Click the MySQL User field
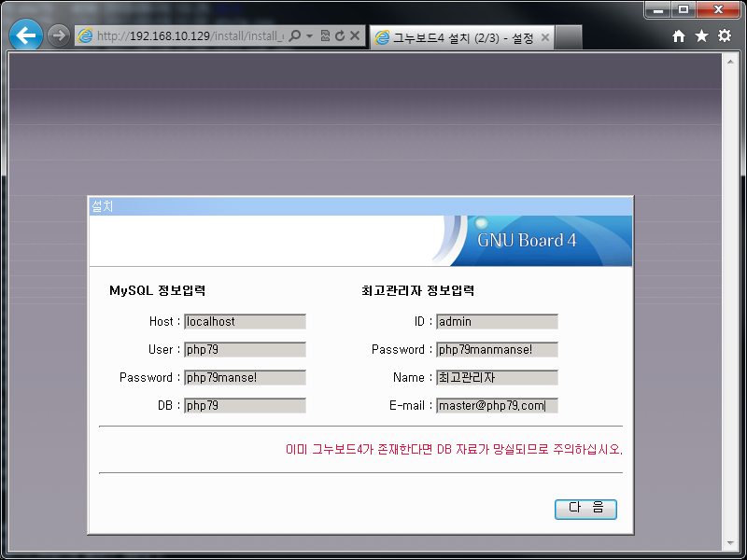This screenshot has height=560, width=747. (x=245, y=349)
